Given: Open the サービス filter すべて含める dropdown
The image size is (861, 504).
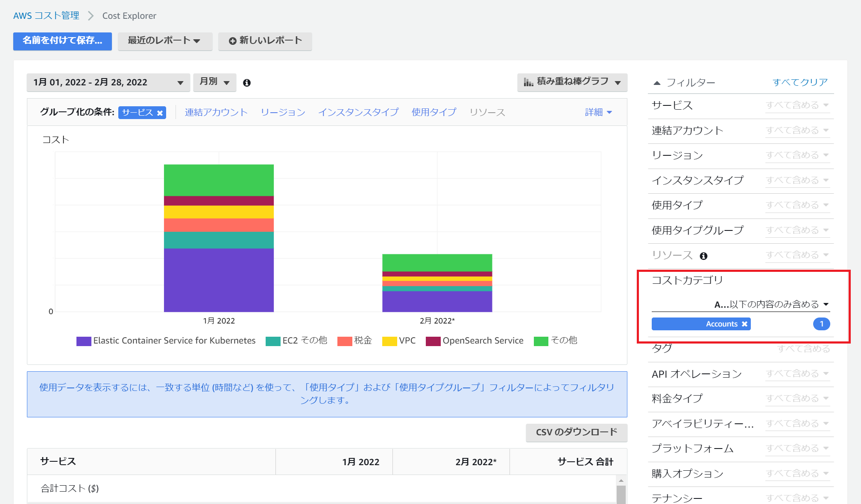Looking at the screenshot, I should (x=797, y=105).
